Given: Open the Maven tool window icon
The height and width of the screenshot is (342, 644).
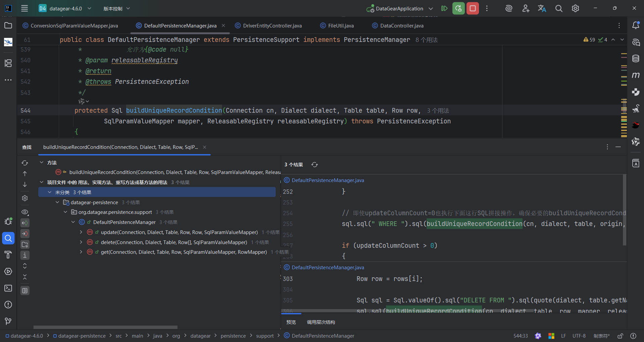Looking at the screenshot, I should (636, 75).
